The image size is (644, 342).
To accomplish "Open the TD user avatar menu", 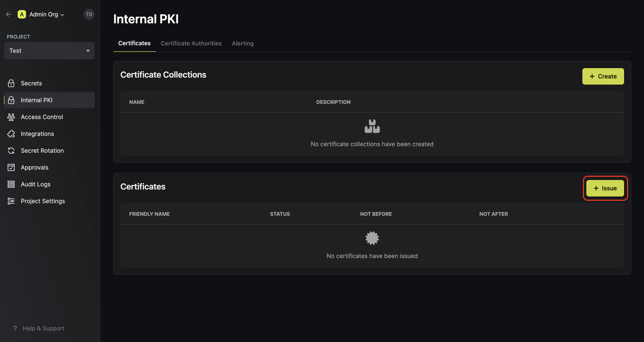I will tap(89, 14).
